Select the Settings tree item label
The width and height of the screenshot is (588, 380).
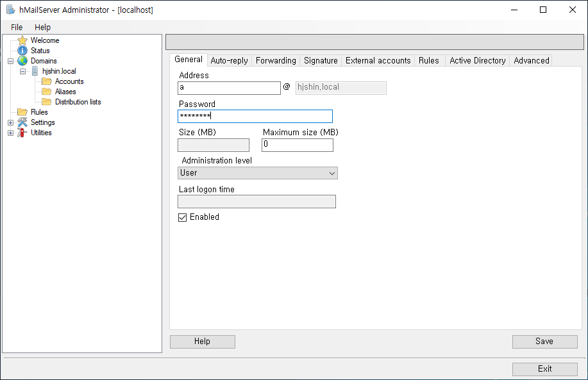[43, 122]
